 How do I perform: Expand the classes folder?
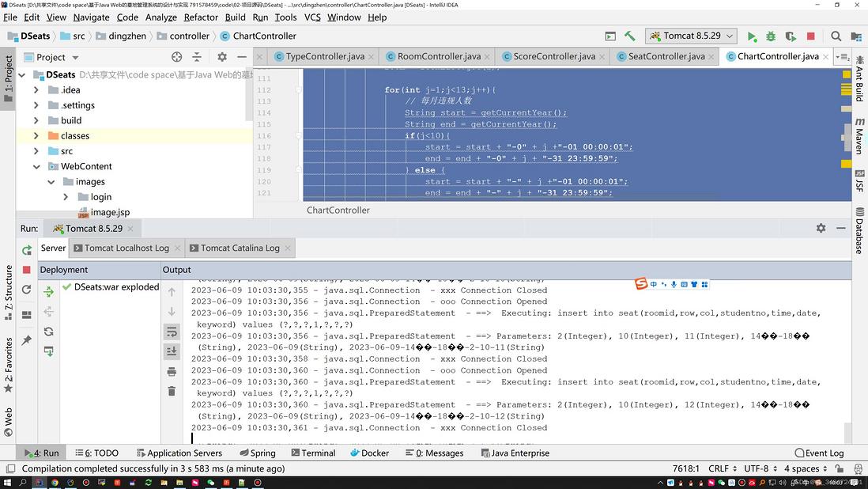(x=36, y=135)
